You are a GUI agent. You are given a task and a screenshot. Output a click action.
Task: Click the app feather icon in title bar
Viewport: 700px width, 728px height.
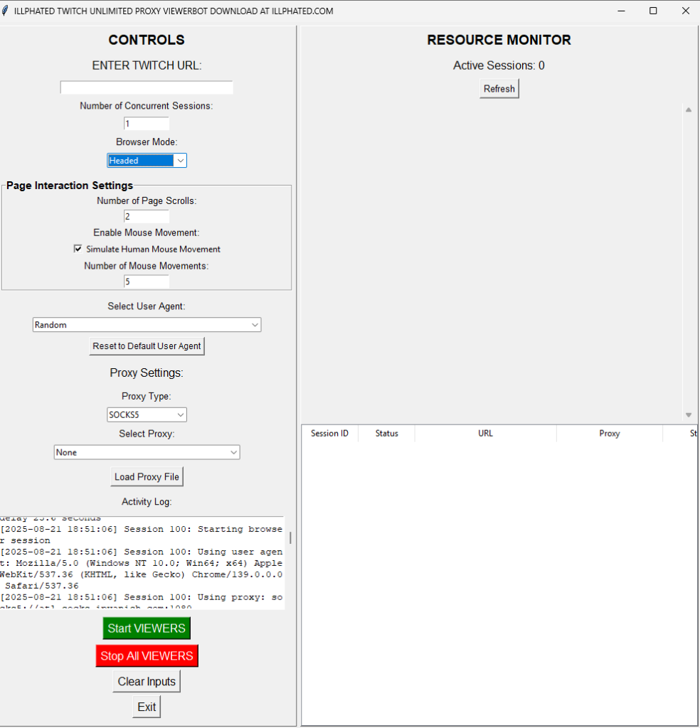pos(5,11)
